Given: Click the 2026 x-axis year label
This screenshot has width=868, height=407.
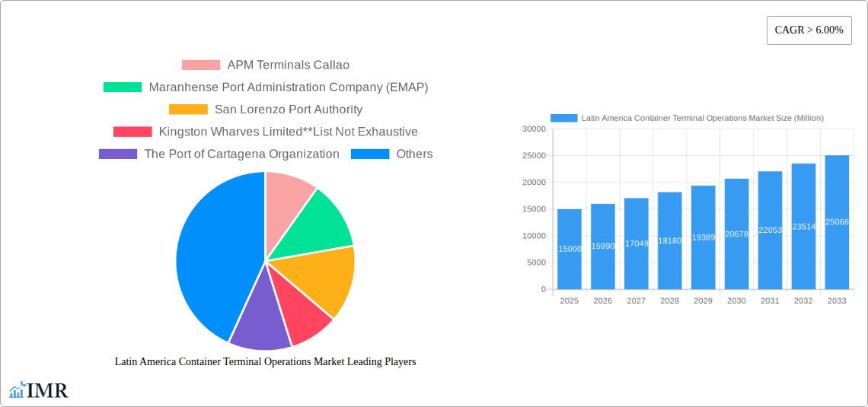Looking at the screenshot, I should tap(603, 300).
